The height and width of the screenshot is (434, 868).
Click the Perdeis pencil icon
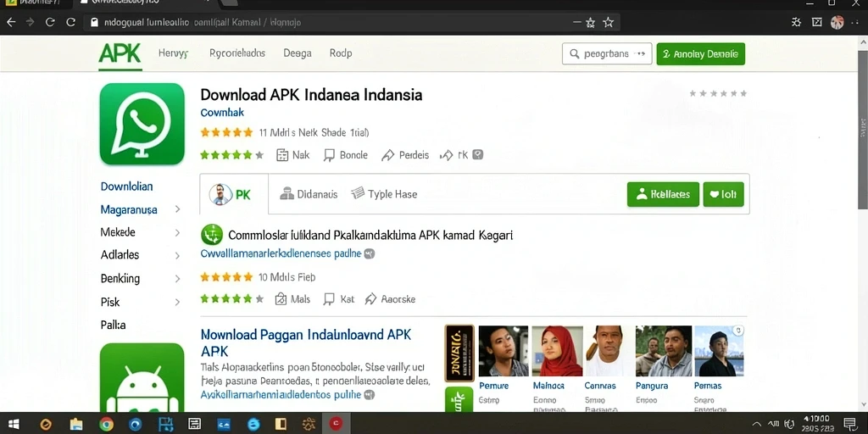click(387, 156)
